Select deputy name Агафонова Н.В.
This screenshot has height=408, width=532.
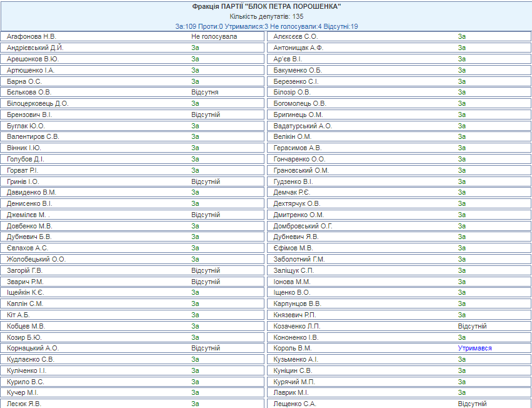coord(31,36)
